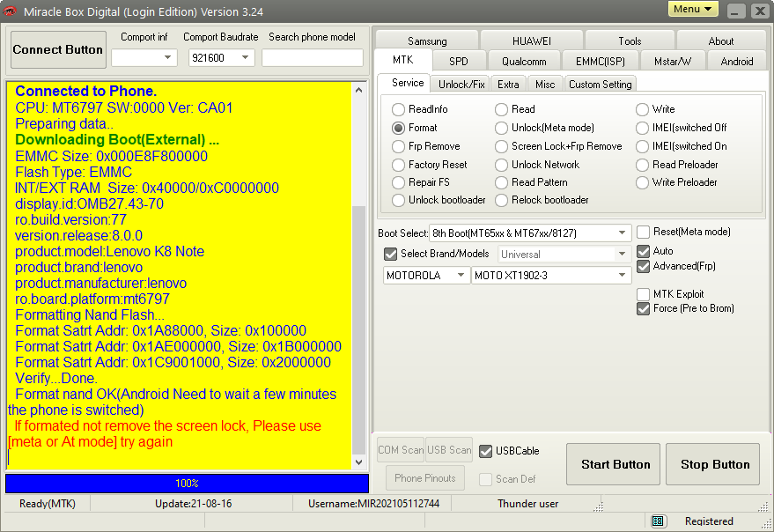Switch to the Samsung tab
The image size is (774, 532).
click(427, 41)
